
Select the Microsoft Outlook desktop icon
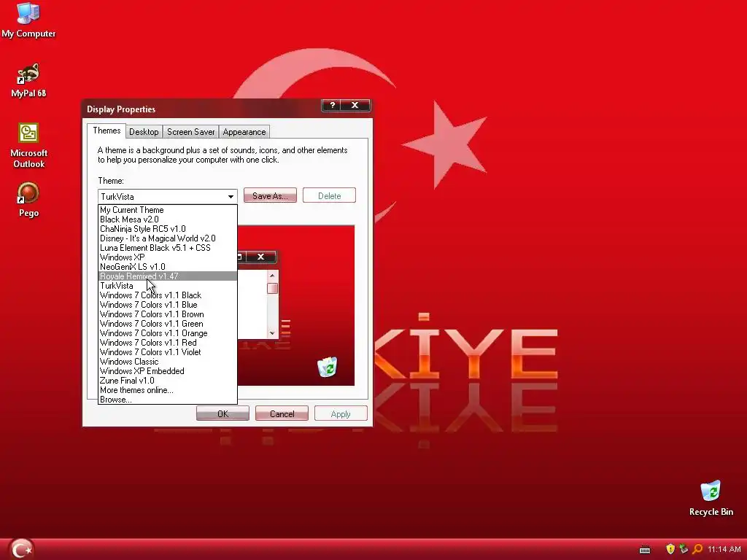28,146
